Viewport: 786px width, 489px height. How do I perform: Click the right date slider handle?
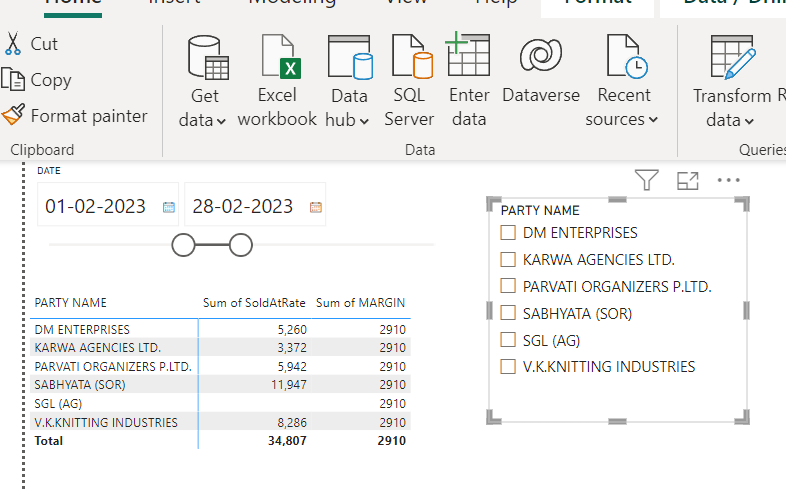pyautogui.click(x=241, y=245)
